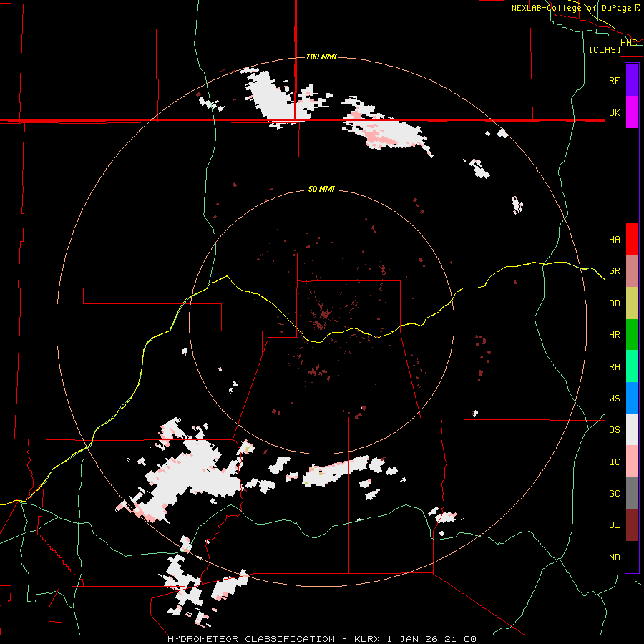Click the WS legend label
The height and width of the screenshot is (644, 644).
point(614,399)
